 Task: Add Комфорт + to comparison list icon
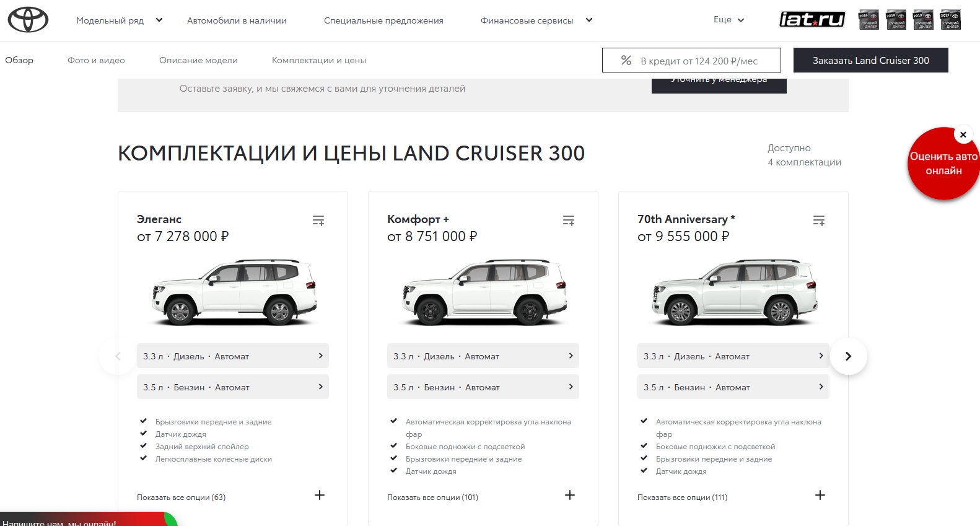pyautogui.click(x=569, y=221)
